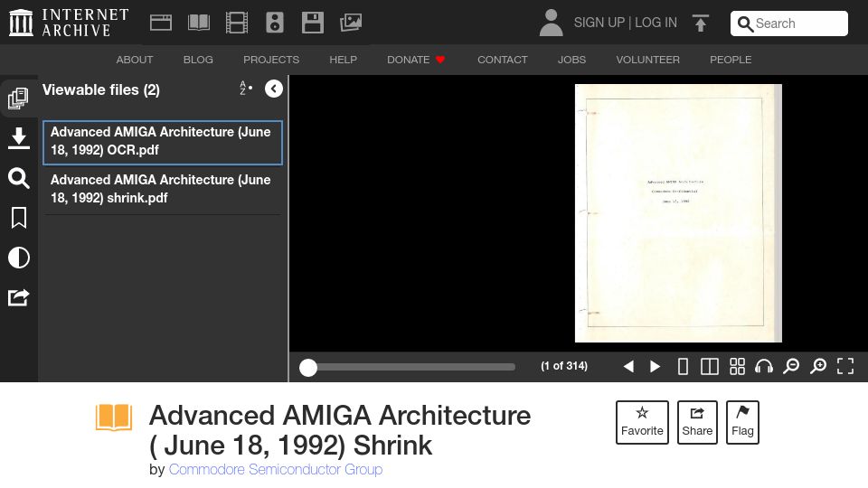868x488 pixels.
Task: Sort the viewable files A-Z
Action: click(246, 88)
